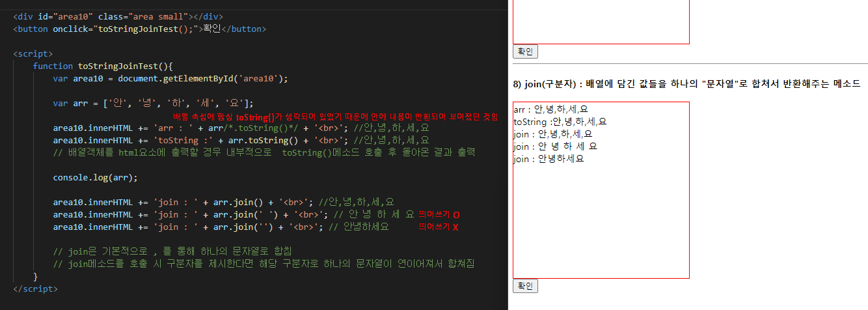Click the 'function toStringJoinTest(){' line
This screenshot has height=310, width=868.
[102, 66]
